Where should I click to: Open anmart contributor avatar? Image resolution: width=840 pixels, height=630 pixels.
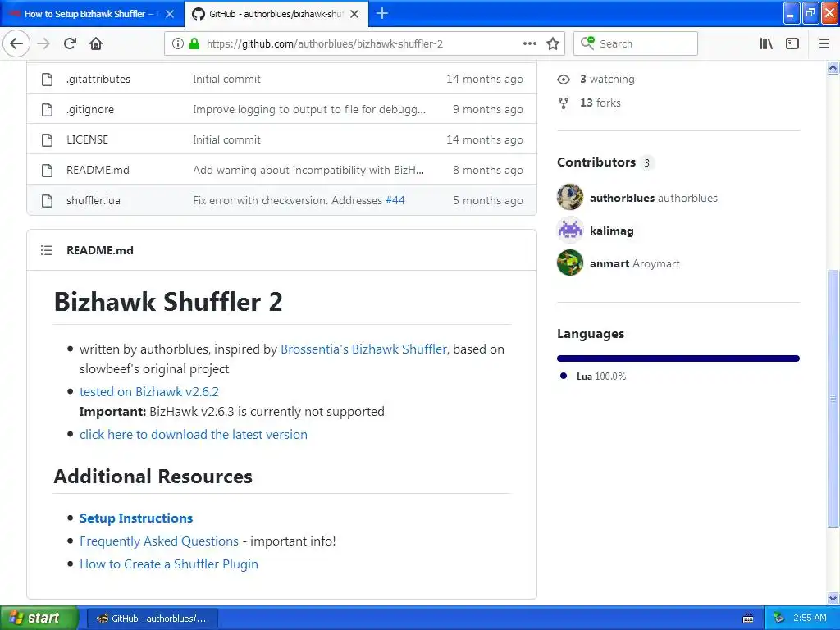click(570, 262)
